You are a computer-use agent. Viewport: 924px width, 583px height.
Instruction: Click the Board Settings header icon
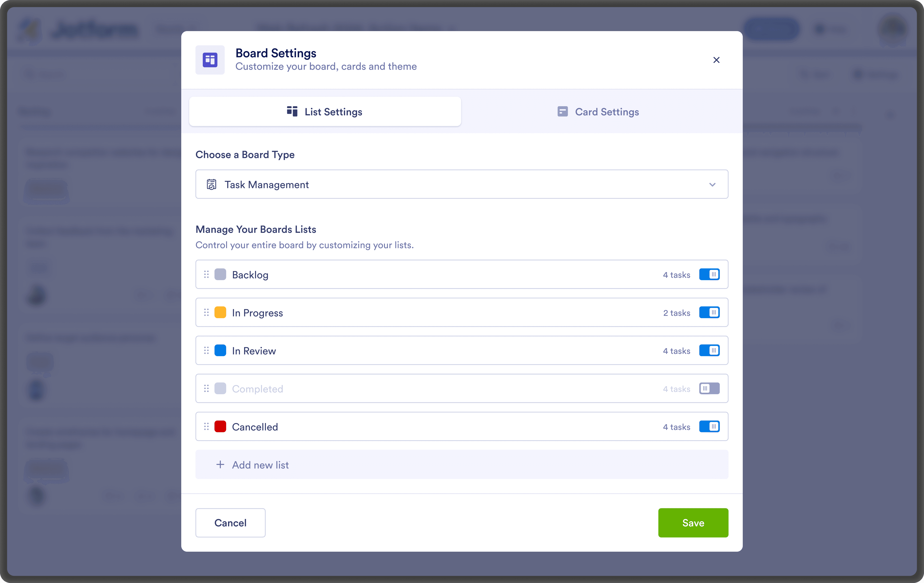tap(210, 60)
